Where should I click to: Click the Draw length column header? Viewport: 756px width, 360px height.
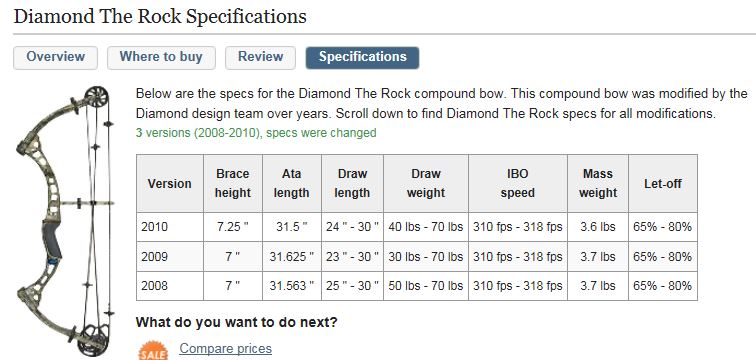[352, 184]
